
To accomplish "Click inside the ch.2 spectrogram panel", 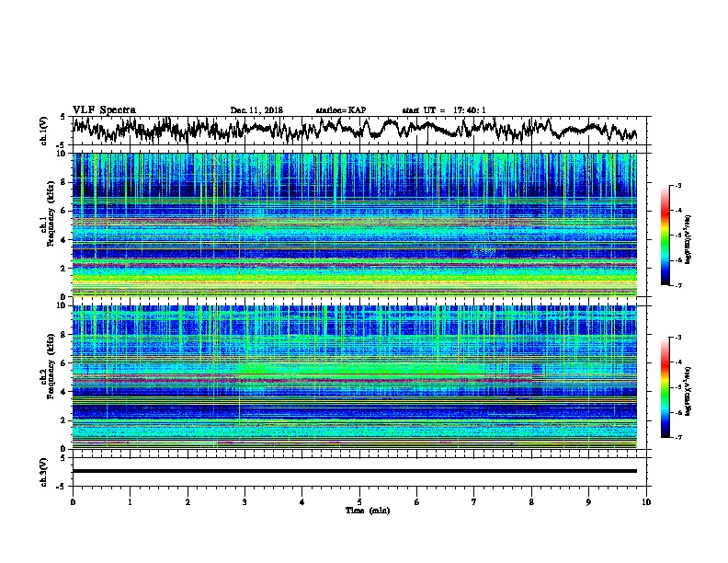I will point(354,377).
